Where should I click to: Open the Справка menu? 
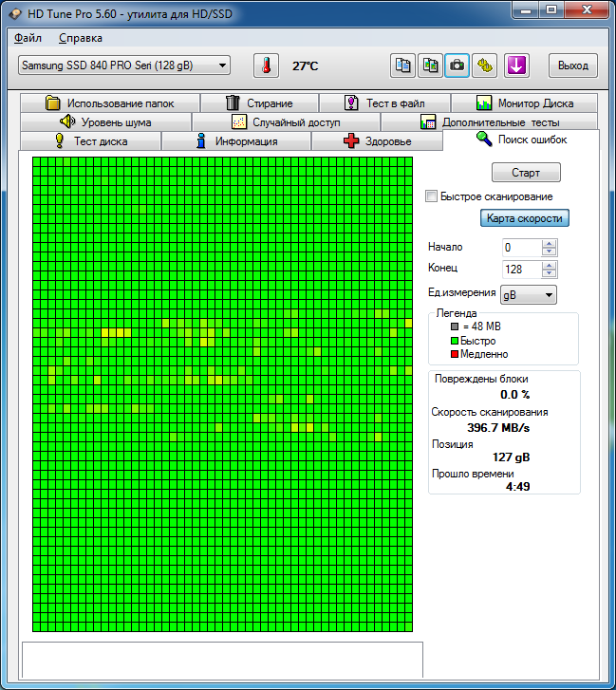pos(81,38)
